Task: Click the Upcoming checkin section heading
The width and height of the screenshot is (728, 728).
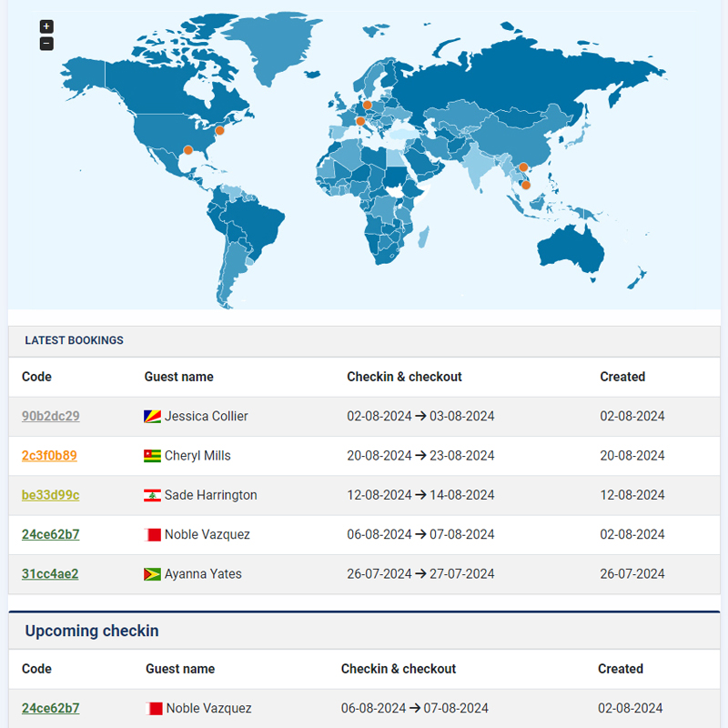Action: pos(92,631)
